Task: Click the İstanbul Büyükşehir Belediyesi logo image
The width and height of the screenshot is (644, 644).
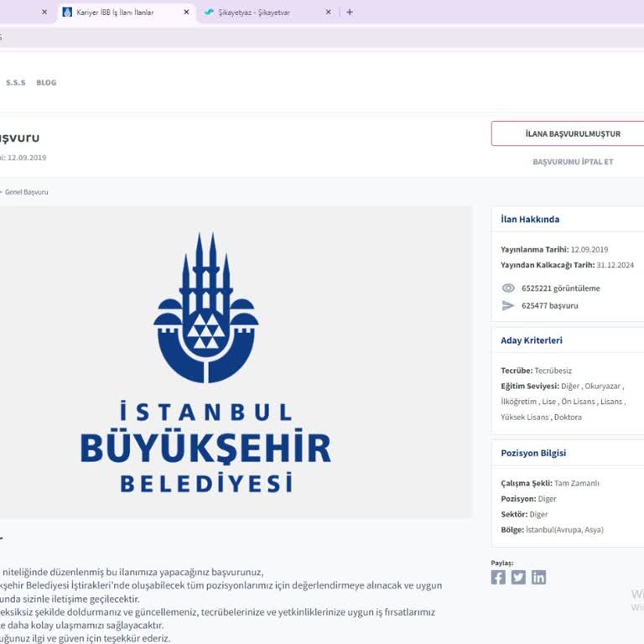Action: coord(205,362)
